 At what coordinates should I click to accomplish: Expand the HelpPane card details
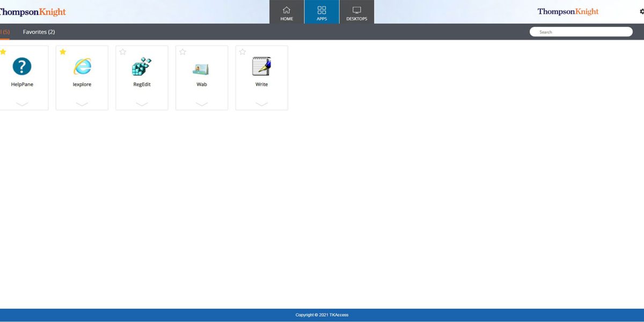21,103
